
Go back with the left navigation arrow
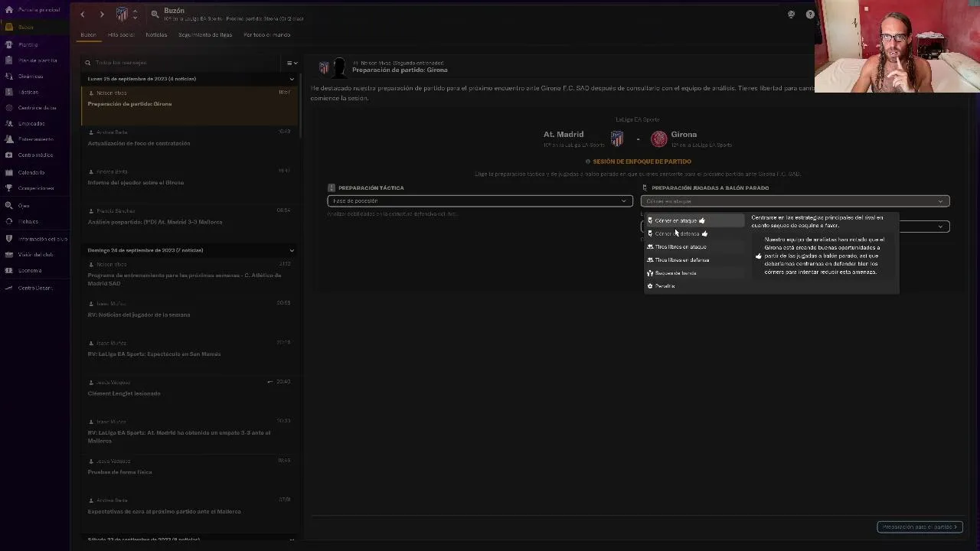coord(83,14)
